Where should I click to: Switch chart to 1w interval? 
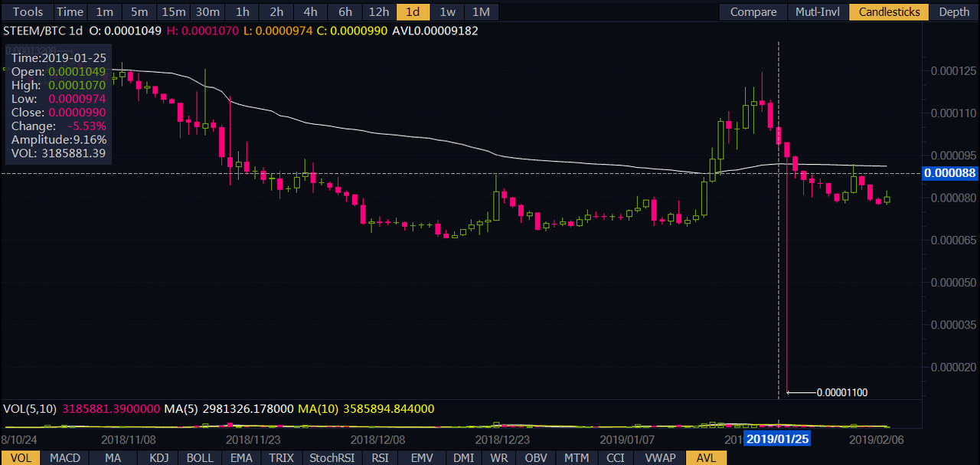[x=447, y=11]
